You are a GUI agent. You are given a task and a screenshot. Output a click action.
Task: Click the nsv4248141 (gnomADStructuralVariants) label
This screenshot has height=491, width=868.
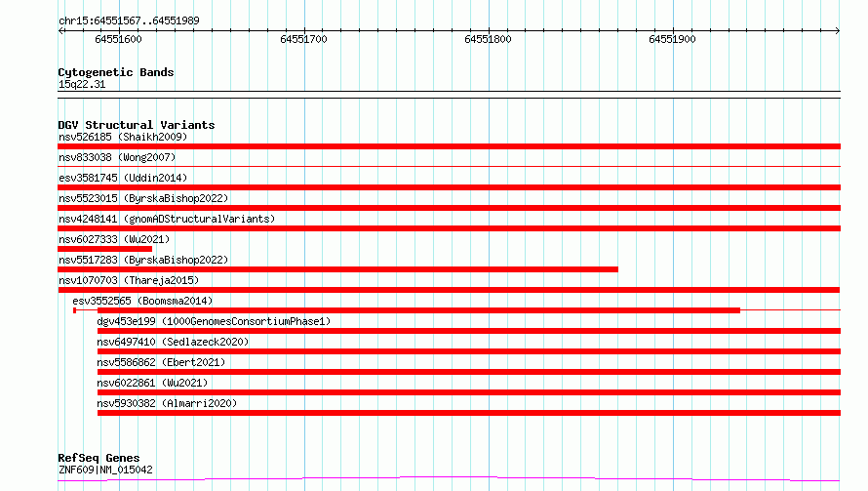point(167,219)
